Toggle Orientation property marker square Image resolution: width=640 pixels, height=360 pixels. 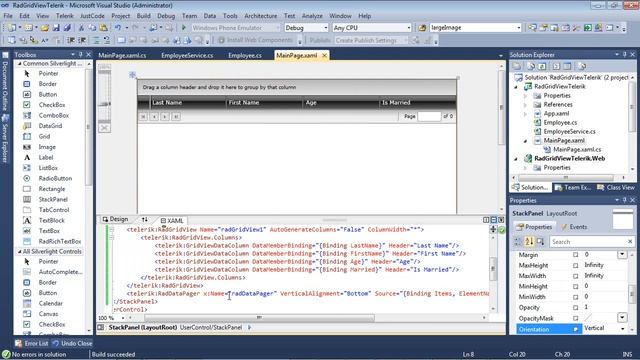575,329
